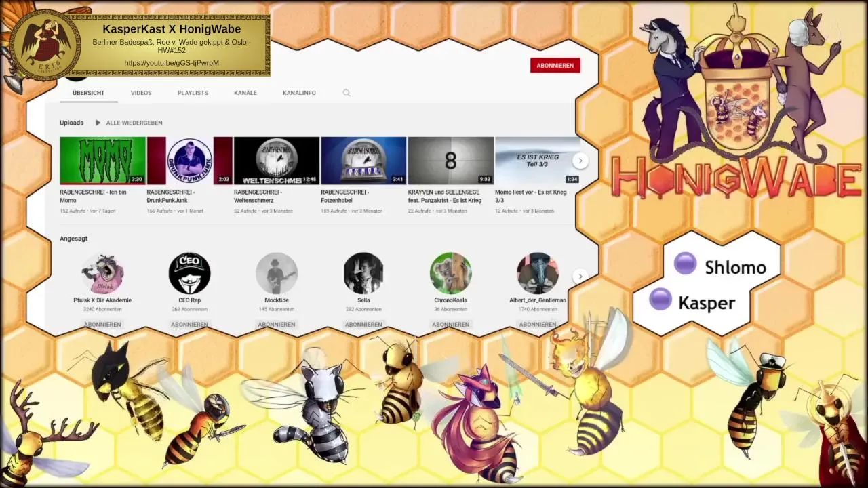Click the ChronoKoala channel avatar
This screenshot has height=488, width=868.
[450, 274]
